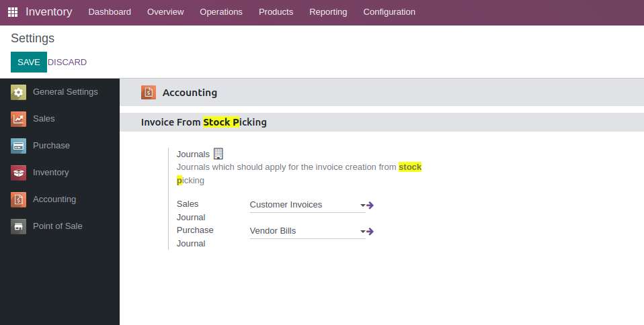644x325 pixels.
Task: Expand the Purchase Journal dropdown arrow
Action: pos(363,232)
